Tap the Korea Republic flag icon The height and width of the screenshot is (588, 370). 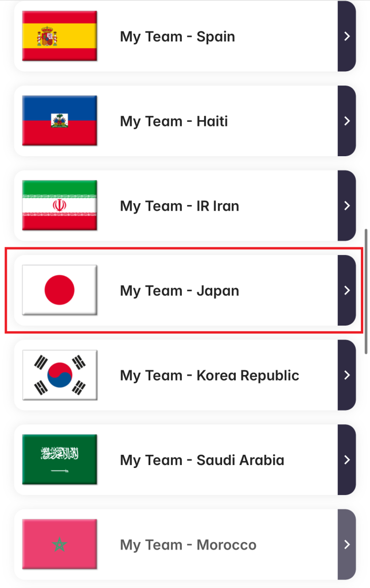[x=60, y=375]
